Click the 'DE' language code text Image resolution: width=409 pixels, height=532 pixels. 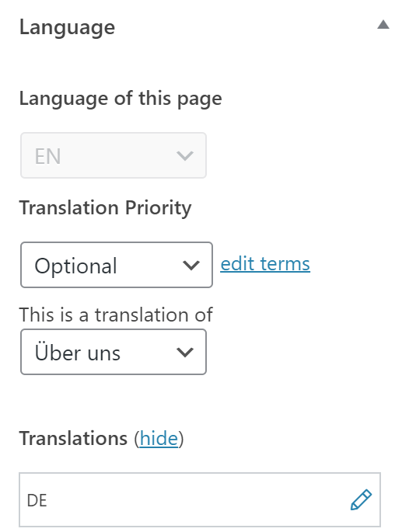click(37, 501)
